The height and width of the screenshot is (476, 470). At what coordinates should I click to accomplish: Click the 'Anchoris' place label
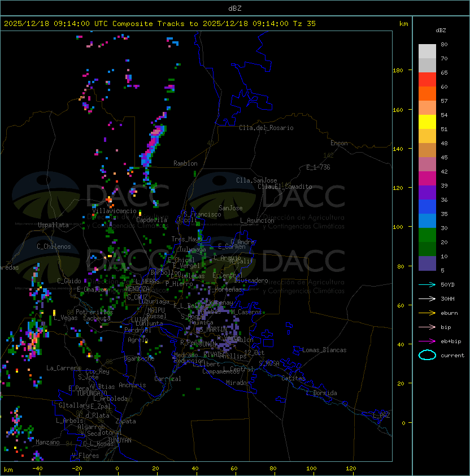pyautogui.click(x=132, y=385)
